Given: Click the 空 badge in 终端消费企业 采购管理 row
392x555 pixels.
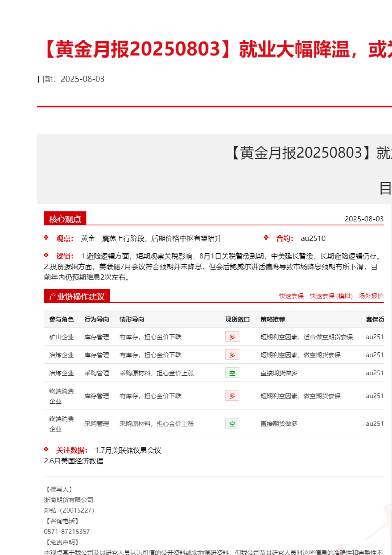Looking at the screenshot, I should (232, 424).
